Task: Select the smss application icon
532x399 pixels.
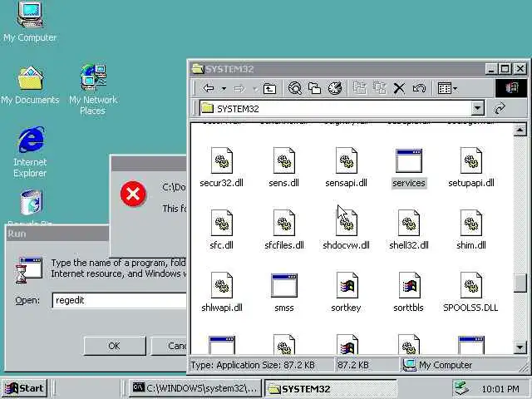Action: [x=284, y=285]
